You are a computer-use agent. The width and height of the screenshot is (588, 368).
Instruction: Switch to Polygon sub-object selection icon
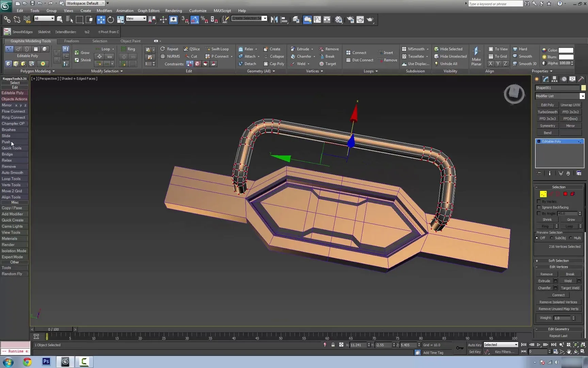tap(565, 194)
